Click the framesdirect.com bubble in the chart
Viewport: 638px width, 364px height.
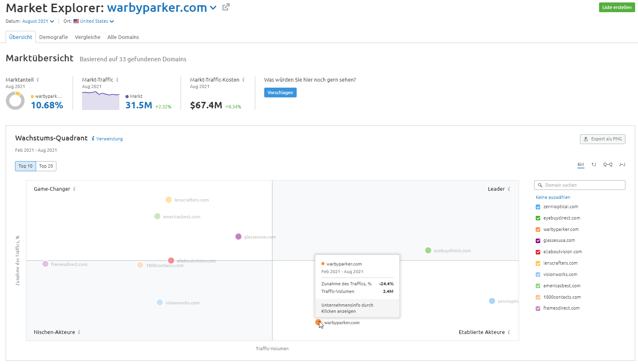click(x=45, y=264)
